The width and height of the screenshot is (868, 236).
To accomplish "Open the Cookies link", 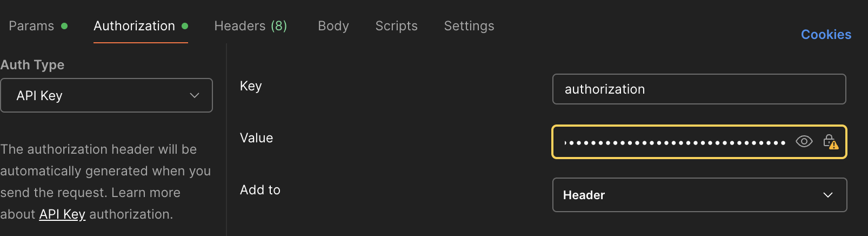I will coord(826,35).
